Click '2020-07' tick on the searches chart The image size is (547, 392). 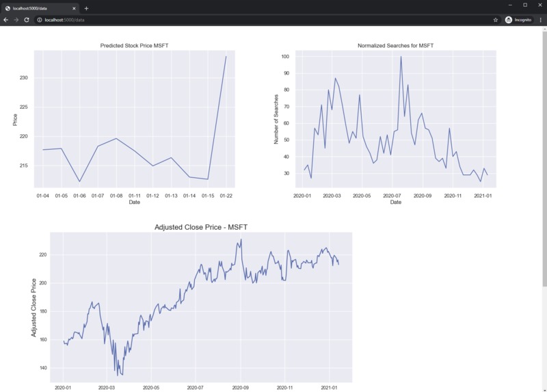392,196
